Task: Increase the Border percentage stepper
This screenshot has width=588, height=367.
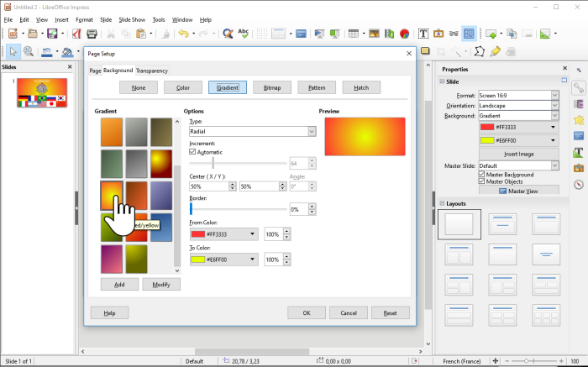Action: [312, 207]
